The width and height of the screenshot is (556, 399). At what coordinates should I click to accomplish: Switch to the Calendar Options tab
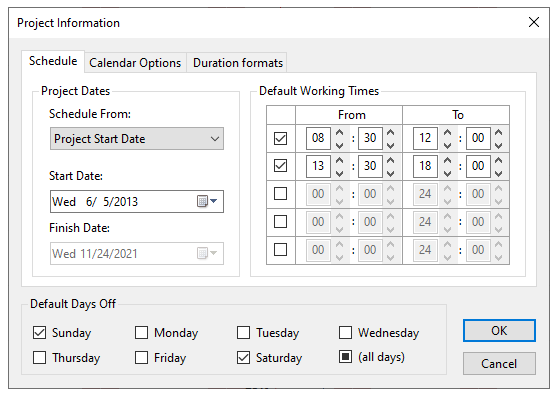(135, 63)
